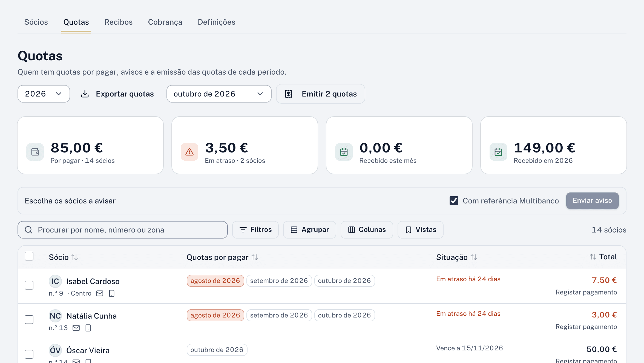
Task: Click the IC avatar of Isabel Cardoso
Action: coord(55,281)
